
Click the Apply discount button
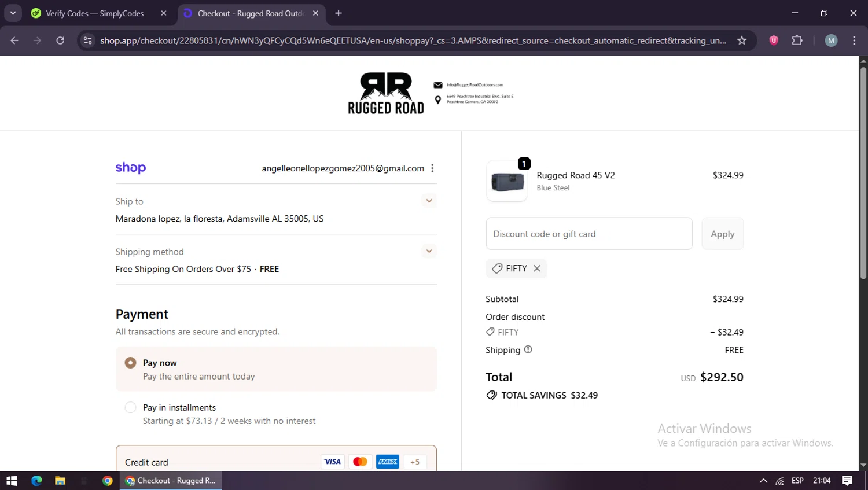(722, 234)
